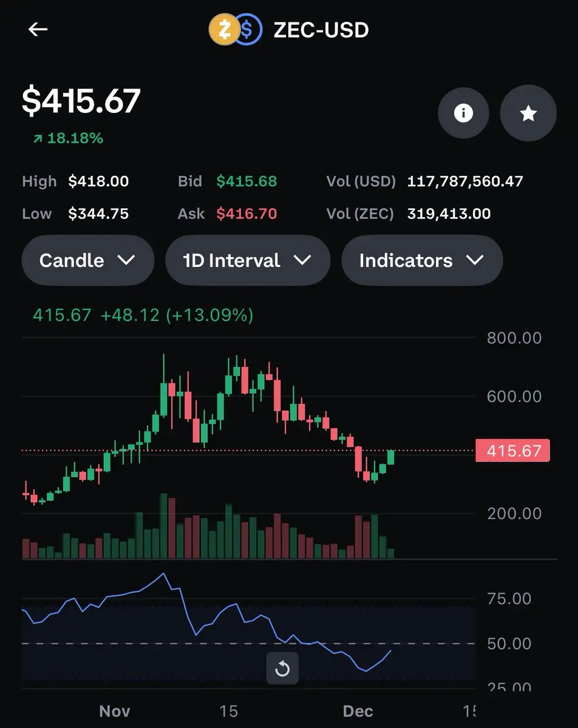The image size is (578, 728).
Task: Reset the chart view with refresh icon
Action: (282, 669)
